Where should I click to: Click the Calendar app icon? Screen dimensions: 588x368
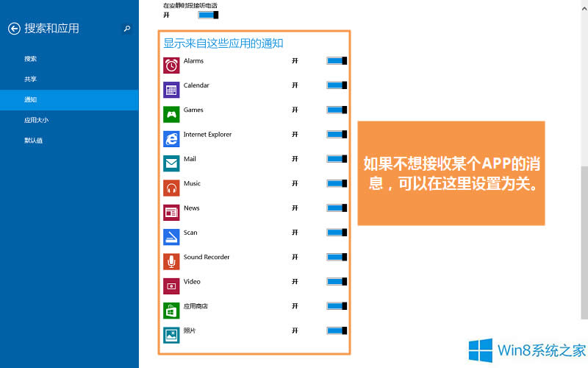[171, 90]
